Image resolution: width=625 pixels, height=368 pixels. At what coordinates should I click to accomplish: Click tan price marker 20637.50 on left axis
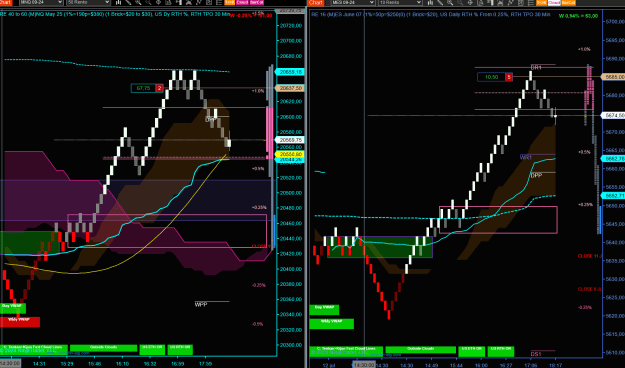click(290, 88)
